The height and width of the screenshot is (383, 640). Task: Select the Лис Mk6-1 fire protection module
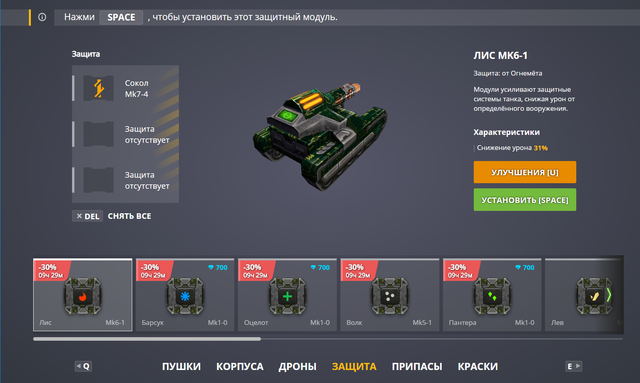click(x=82, y=294)
